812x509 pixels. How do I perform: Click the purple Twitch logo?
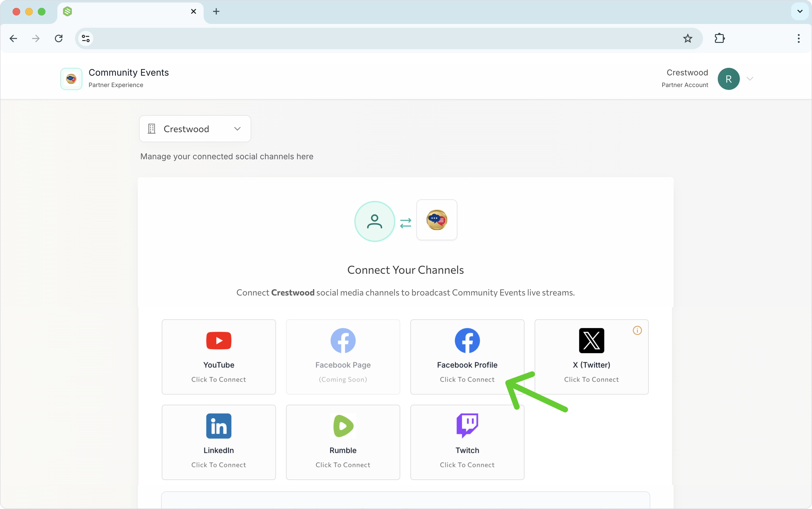click(x=467, y=426)
